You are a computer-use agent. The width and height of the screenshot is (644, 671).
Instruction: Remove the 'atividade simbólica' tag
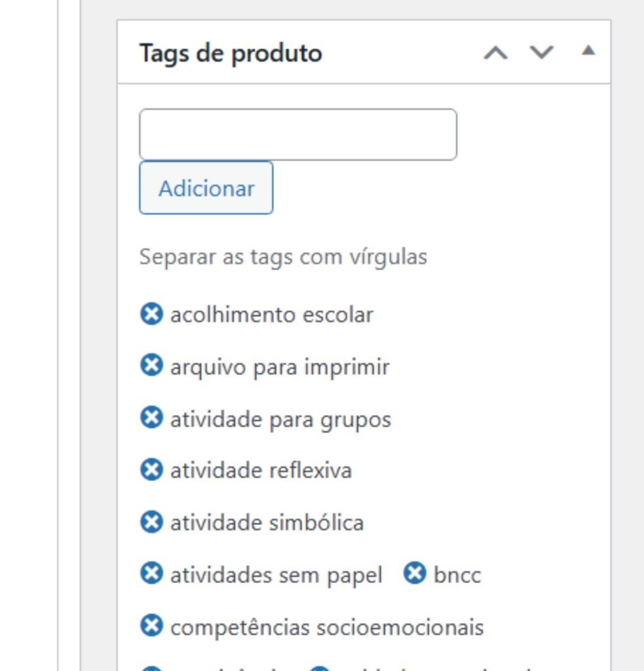point(151,522)
